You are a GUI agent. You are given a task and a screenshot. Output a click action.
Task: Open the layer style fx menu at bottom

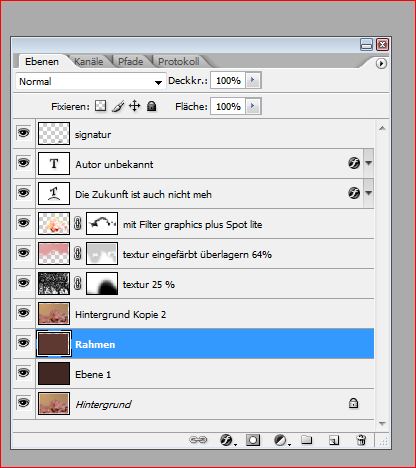(228, 440)
